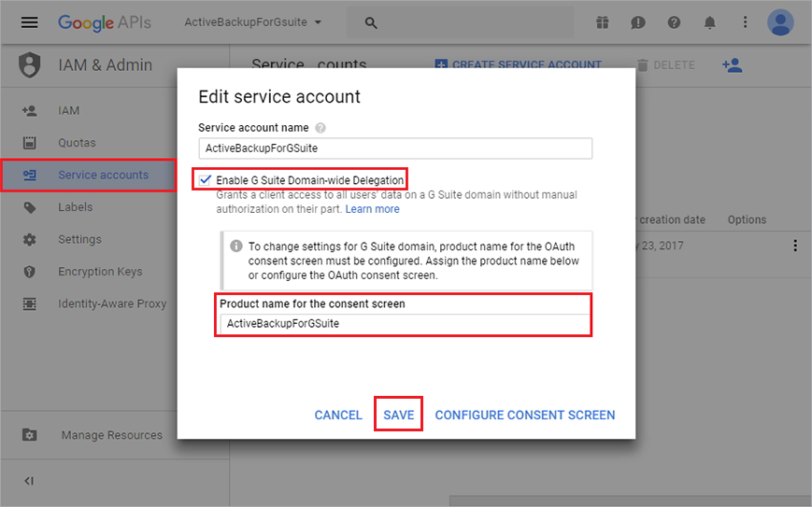Click the Service account name help icon
This screenshot has height=507, width=812.
(321, 128)
